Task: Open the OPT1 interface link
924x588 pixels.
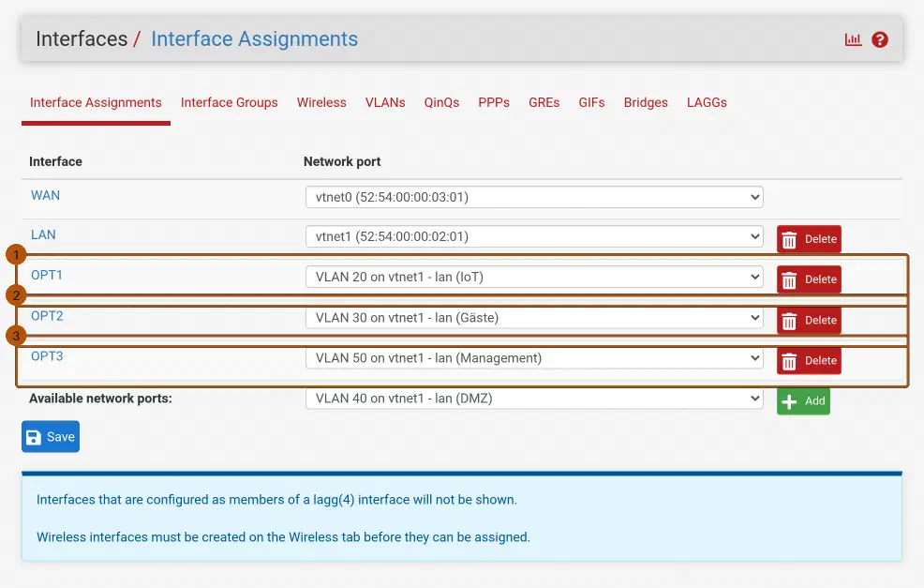Action: point(47,275)
